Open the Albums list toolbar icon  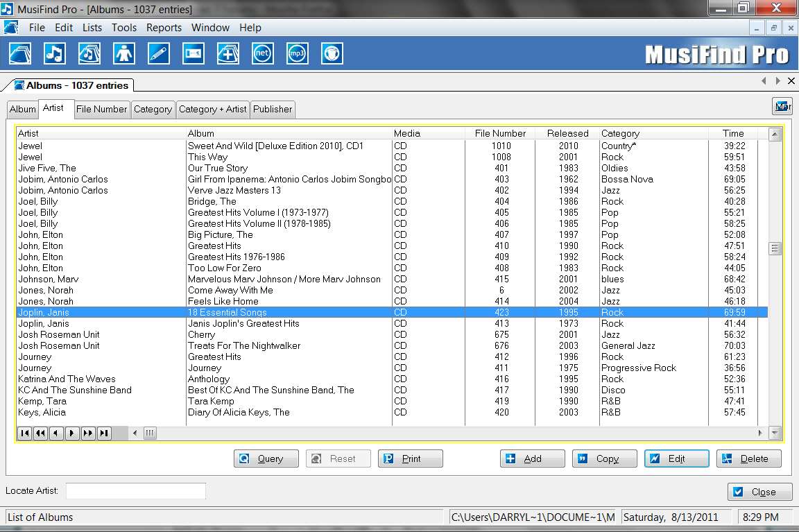20,53
